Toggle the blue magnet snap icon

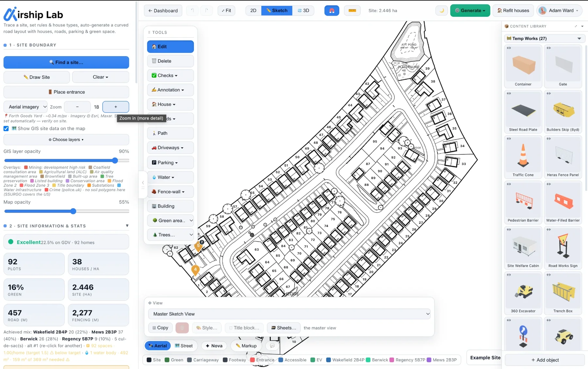click(x=332, y=10)
